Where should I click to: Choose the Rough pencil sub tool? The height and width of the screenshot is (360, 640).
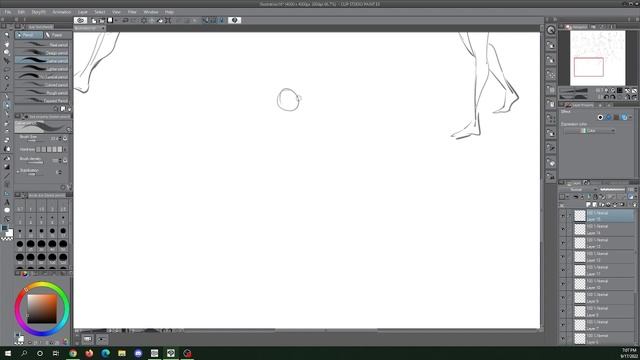point(42,93)
